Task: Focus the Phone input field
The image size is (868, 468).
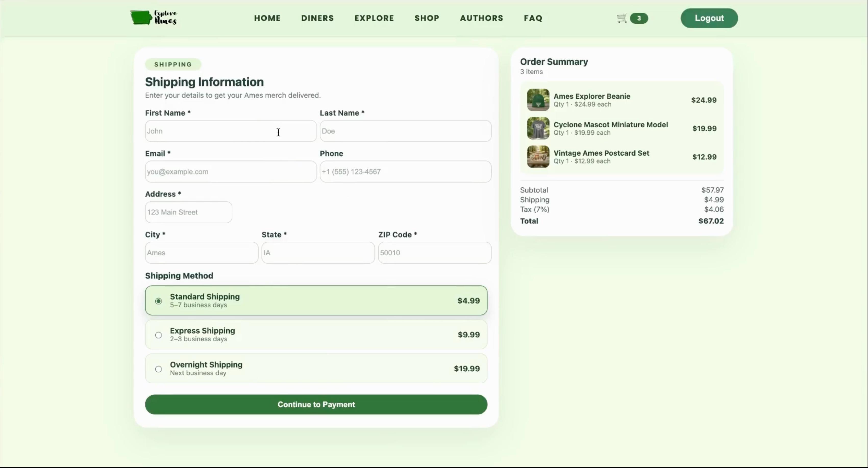Action: 405,171
